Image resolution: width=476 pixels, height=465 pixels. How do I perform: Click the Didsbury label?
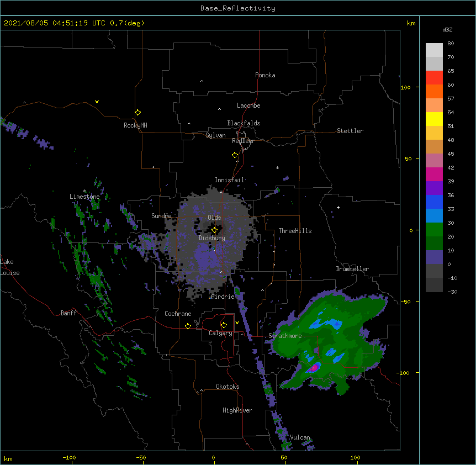coord(212,238)
